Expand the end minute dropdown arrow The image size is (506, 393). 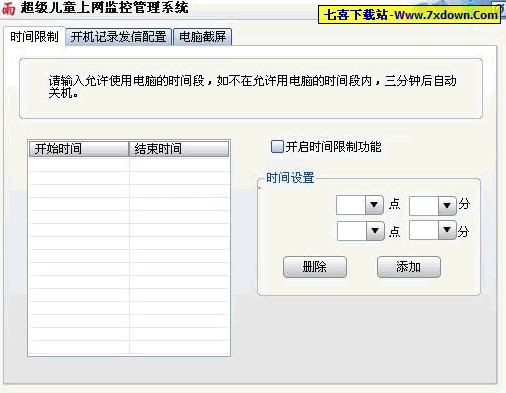click(x=447, y=230)
